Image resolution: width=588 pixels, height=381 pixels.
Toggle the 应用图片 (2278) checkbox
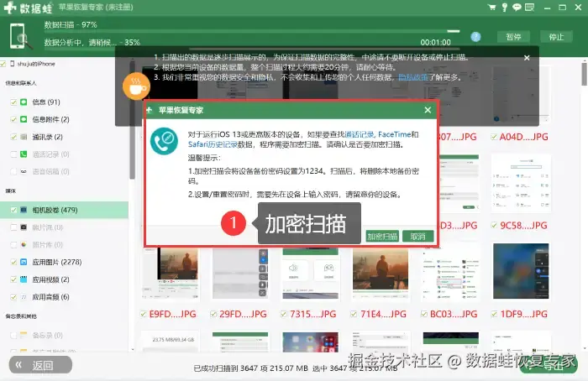(x=13, y=262)
